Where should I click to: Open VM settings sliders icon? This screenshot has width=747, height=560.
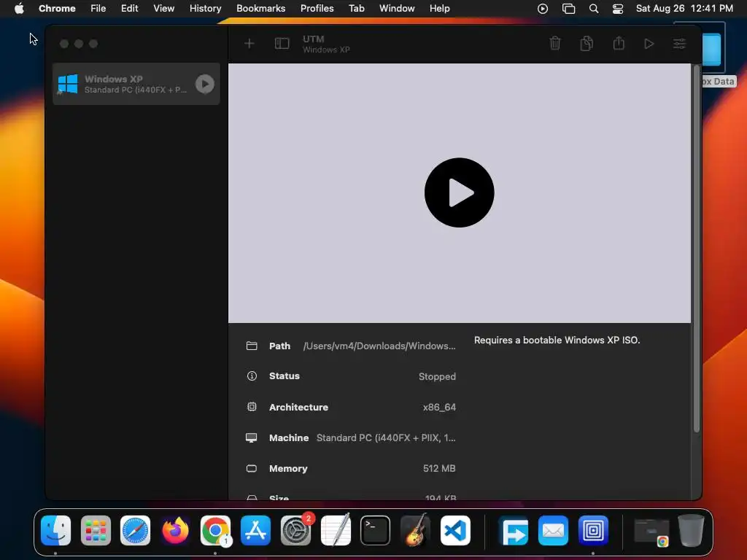pos(679,44)
